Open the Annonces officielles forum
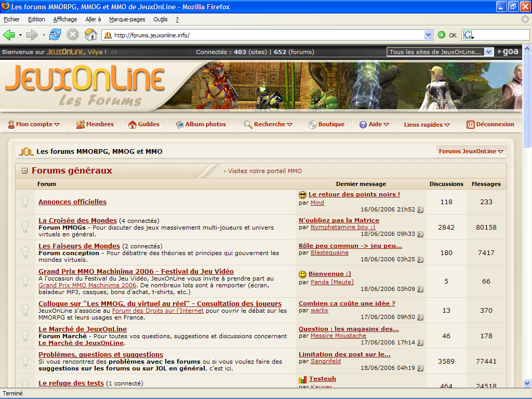The height and width of the screenshot is (399, 532). 72,202
